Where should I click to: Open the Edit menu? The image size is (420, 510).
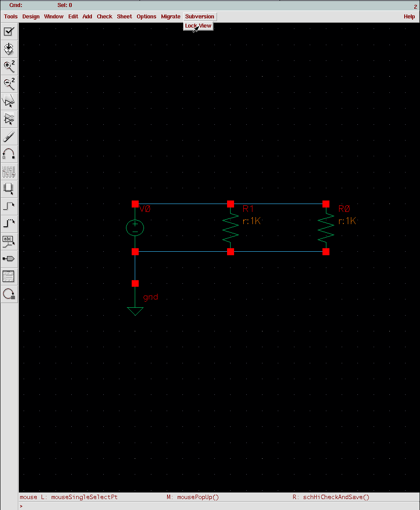click(x=73, y=17)
